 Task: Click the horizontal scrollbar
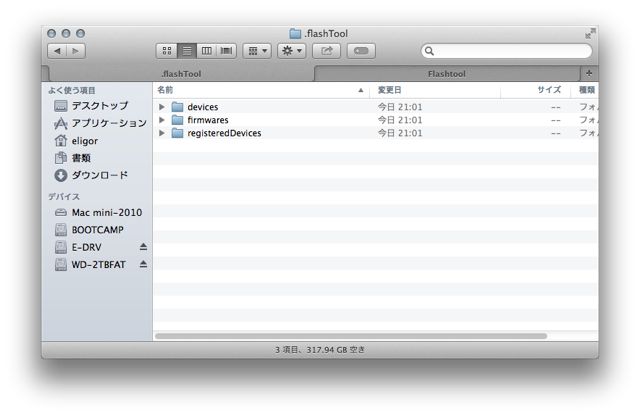[351, 336]
